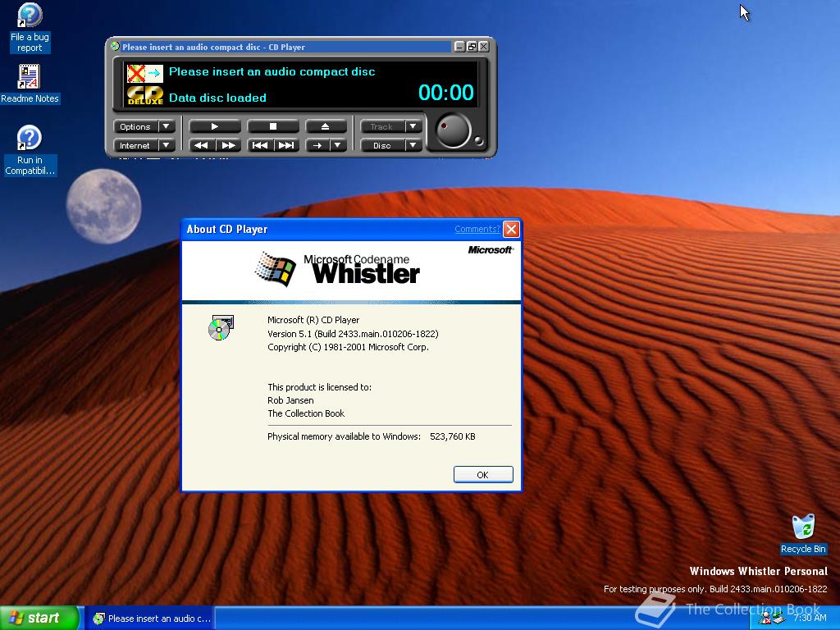Viewport: 840px width, 630px height.
Task: Click the CD Player title bar disc icon
Action: click(x=115, y=47)
